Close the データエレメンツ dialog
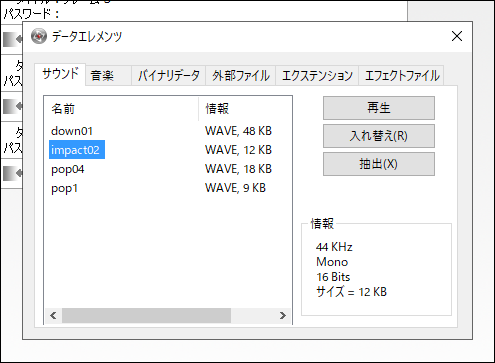Image resolution: width=495 pixels, height=363 pixels. pyautogui.click(x=457, y=36)
